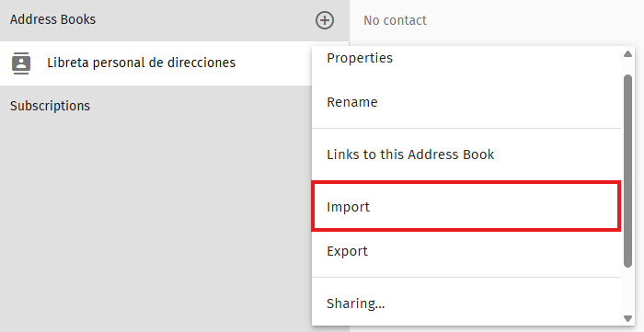The height and width of the screenshot is (332, 644).
Task: Click divider line between Rename and Links
Action: click(x=466, y=129)
